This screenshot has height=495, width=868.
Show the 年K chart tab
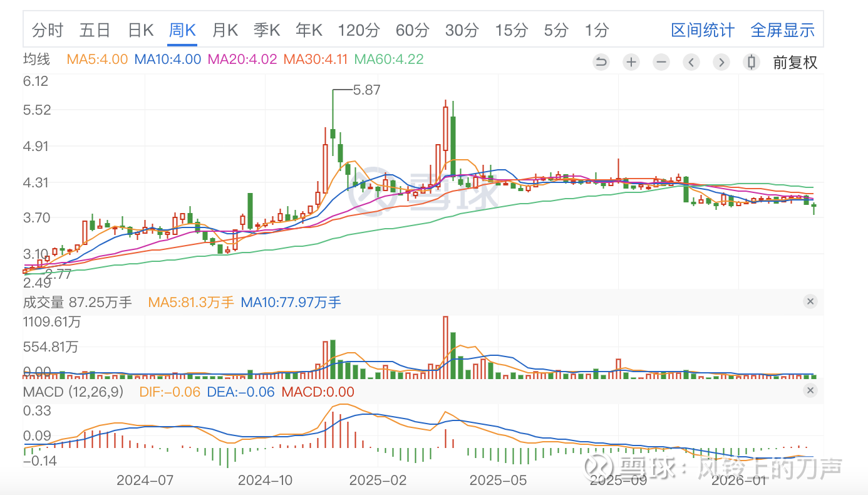[x=309, y=30]
